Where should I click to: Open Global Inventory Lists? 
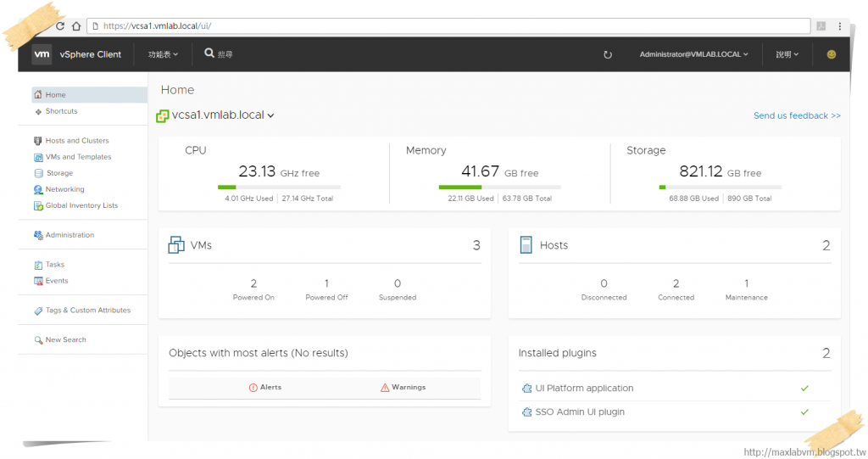tap(81, 205)
